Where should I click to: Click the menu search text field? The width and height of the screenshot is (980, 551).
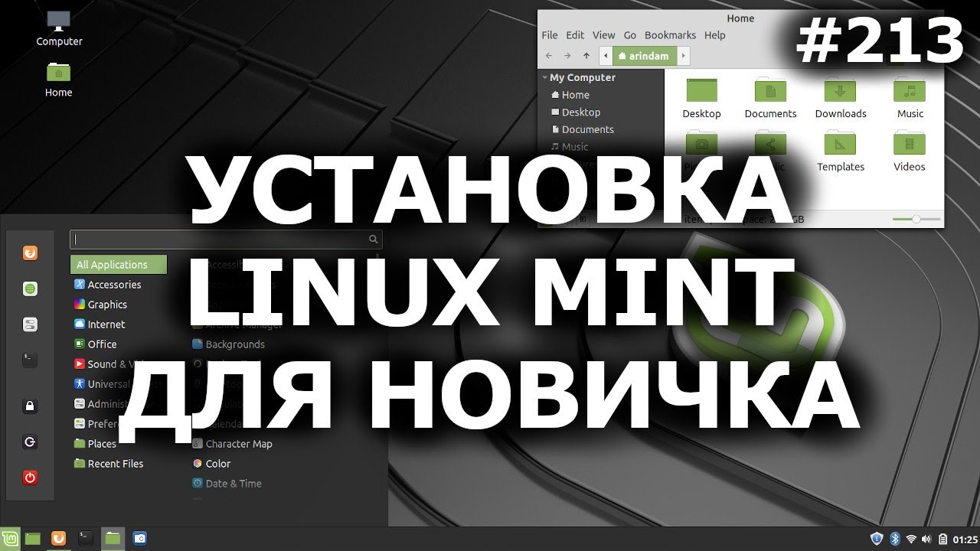pos(226,239)
